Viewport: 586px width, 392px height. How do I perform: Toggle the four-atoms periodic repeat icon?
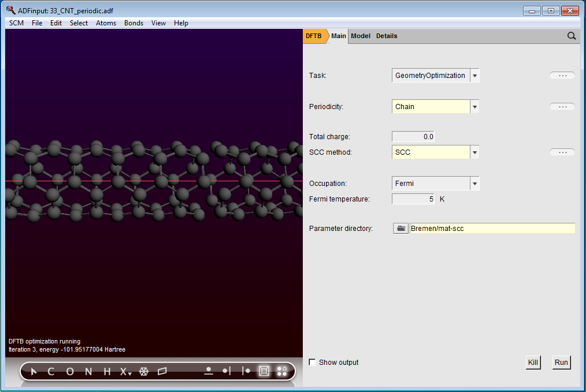(x=282, y=371)
